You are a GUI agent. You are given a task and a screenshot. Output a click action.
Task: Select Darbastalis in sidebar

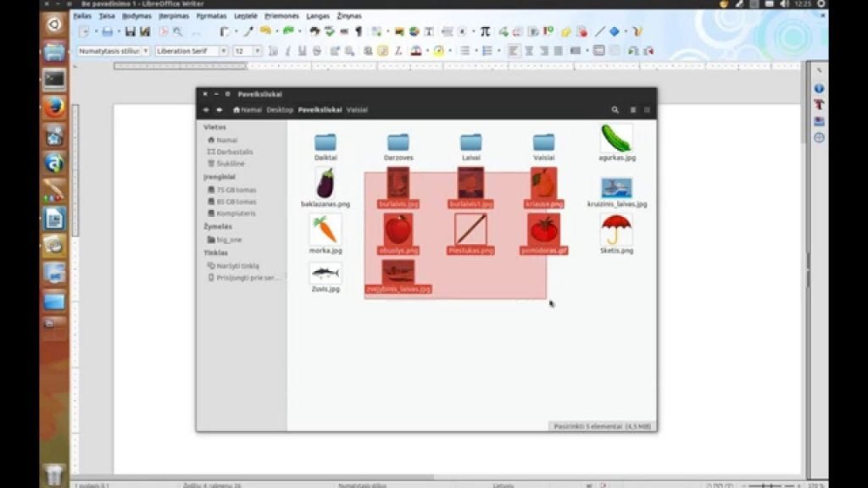coord(230,152)
